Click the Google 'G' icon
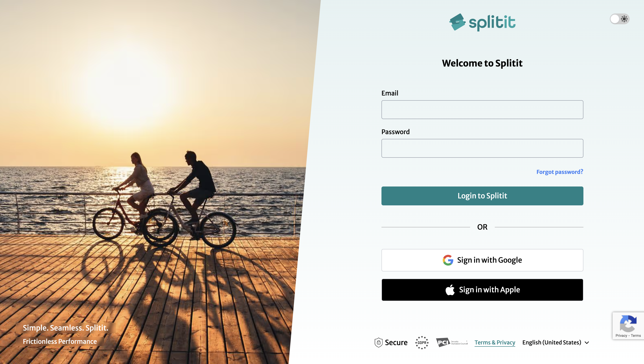 pos(448,260)
